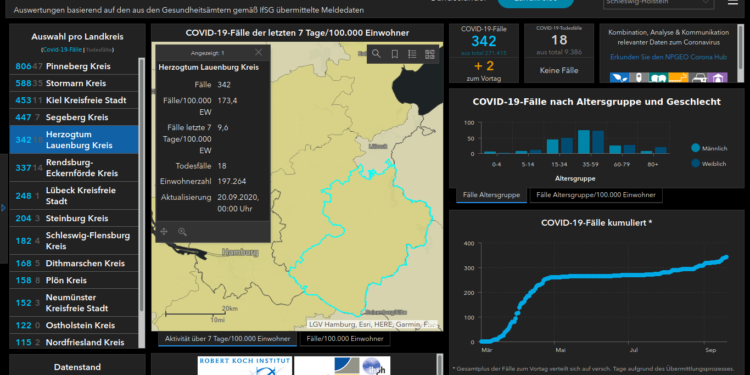The height and width of the screenshot is (375, 750).
Task: Select Steinburg Kreis row
Action: (74, 218)
